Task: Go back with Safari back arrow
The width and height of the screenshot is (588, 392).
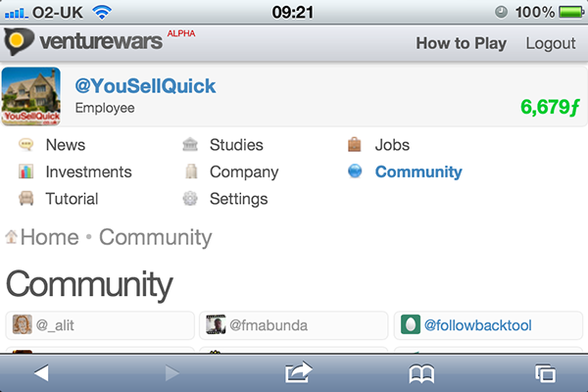Action: 41,372
